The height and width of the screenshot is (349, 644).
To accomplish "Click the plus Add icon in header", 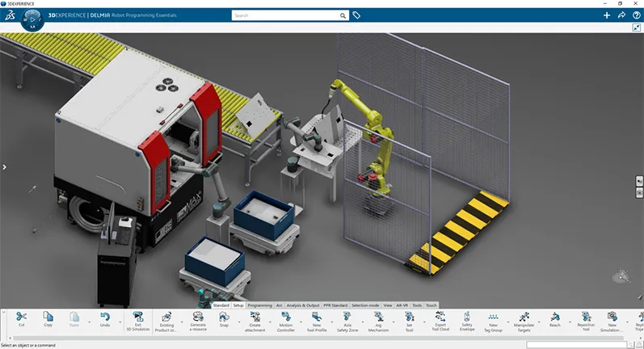I will 607,15.
